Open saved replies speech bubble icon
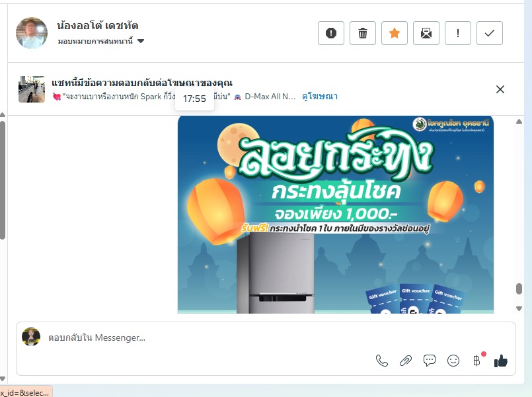 click(430, 361)
